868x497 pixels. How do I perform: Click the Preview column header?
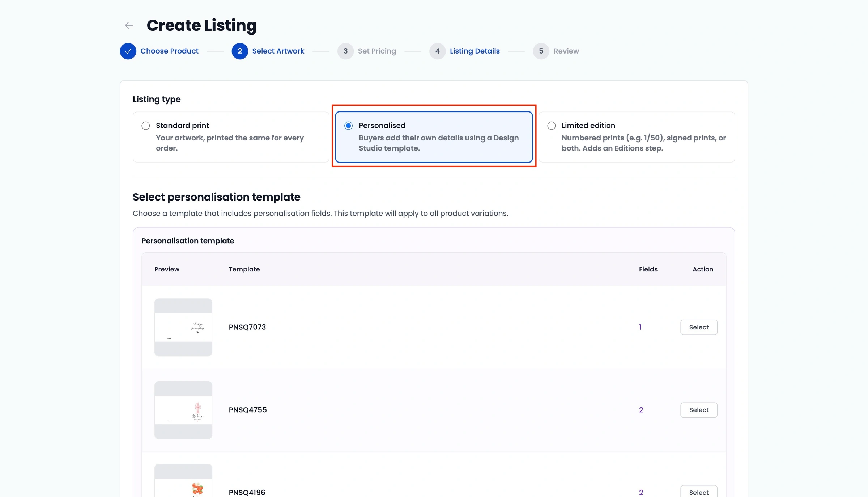[x=167, y=269]
